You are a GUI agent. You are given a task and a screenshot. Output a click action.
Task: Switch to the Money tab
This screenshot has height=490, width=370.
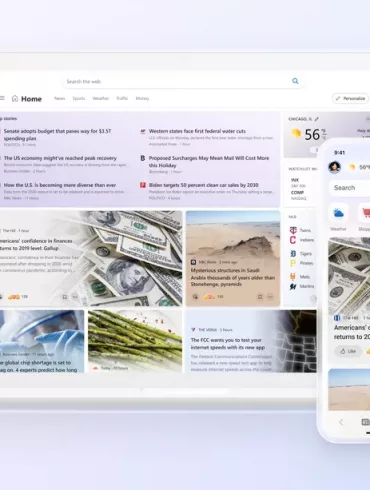pyautogui.click(x=142, y=98)
